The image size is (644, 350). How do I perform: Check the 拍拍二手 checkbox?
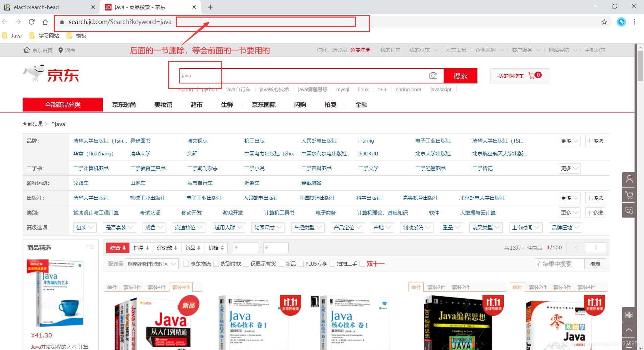tap(332, 264)
